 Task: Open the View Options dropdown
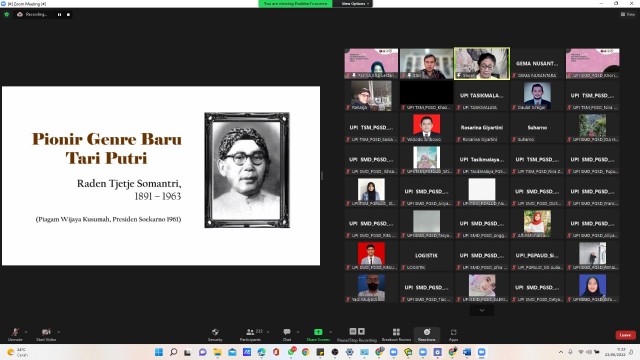[x=355, y=3]
